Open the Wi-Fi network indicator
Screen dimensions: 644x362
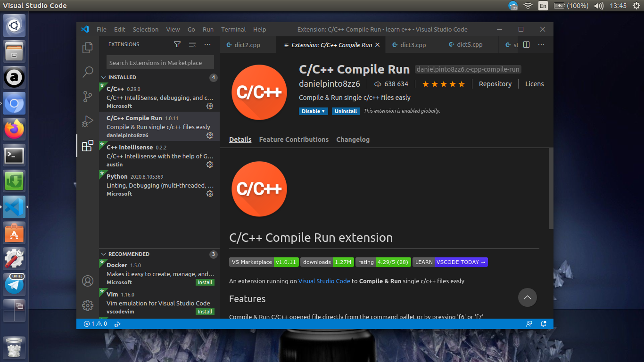coord(528,6)
